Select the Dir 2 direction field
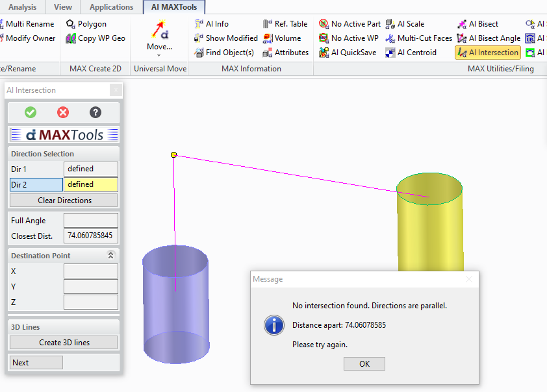547x392 pixels. tap(36, 184)
